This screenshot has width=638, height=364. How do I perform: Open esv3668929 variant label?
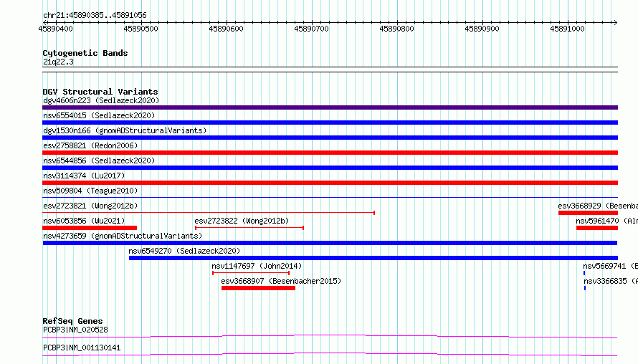pos(598,206)
